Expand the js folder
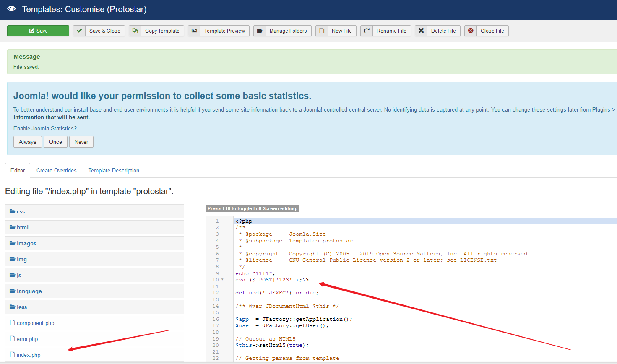 [x=94, y=275]
